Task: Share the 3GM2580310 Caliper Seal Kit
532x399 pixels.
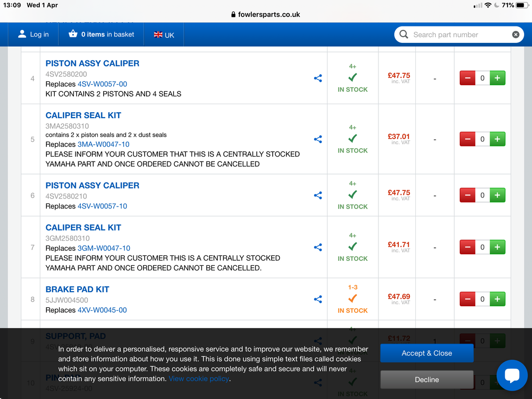Action: coord(318,247)
